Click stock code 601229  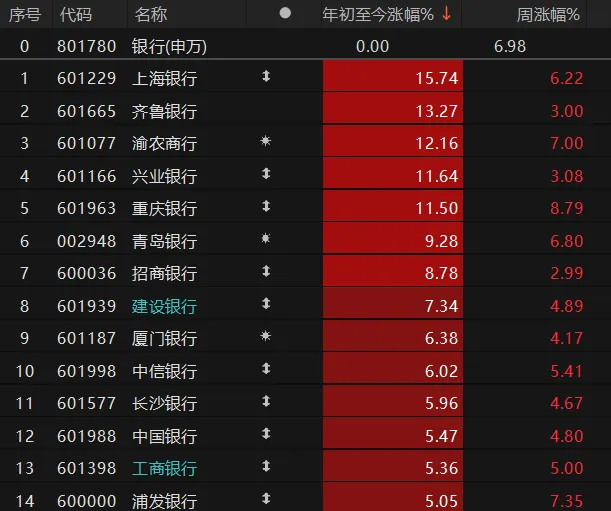click(87, 78)
